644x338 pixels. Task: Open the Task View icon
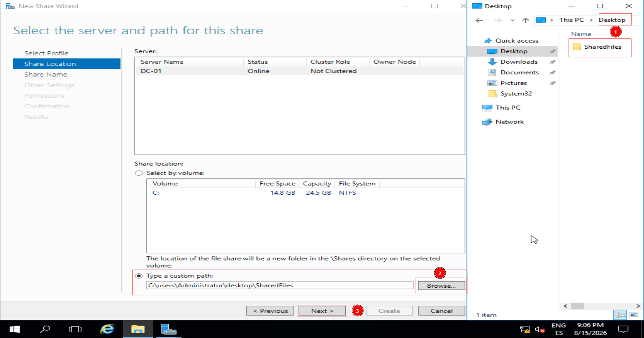[x=75, y=329]
